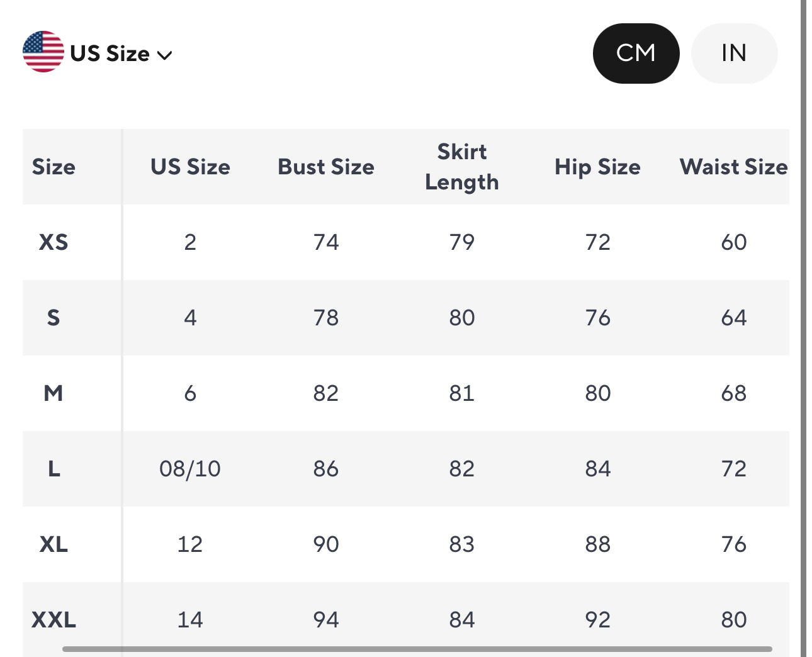812x657 pixels.
Task: Click the Skirt Length column header
Action: [x=462, y=167]
